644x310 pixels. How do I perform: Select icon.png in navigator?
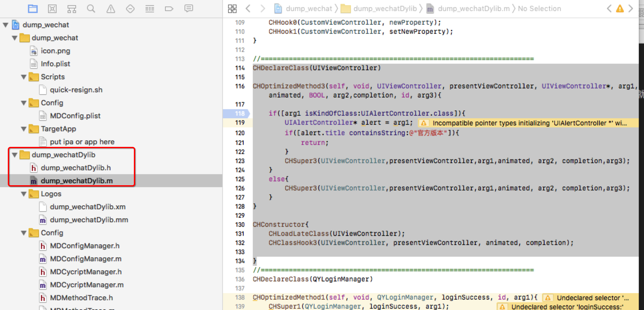click(x=55, y=51)
